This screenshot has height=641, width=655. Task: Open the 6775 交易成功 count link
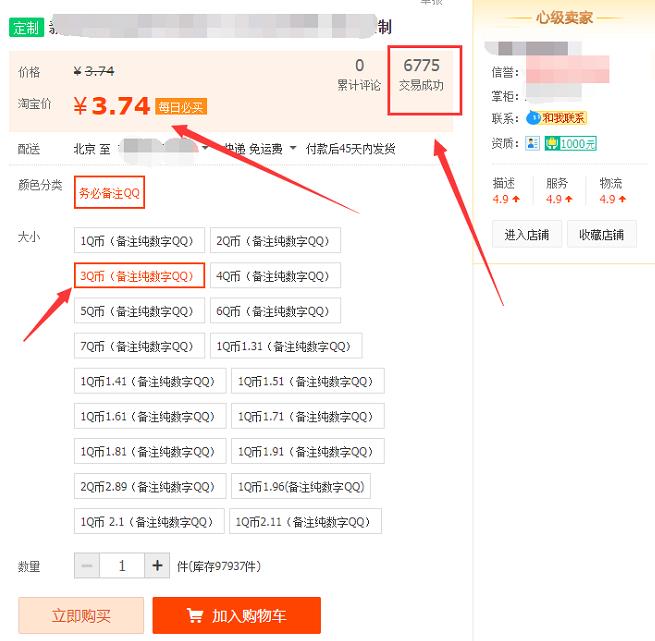click(421, 75)
